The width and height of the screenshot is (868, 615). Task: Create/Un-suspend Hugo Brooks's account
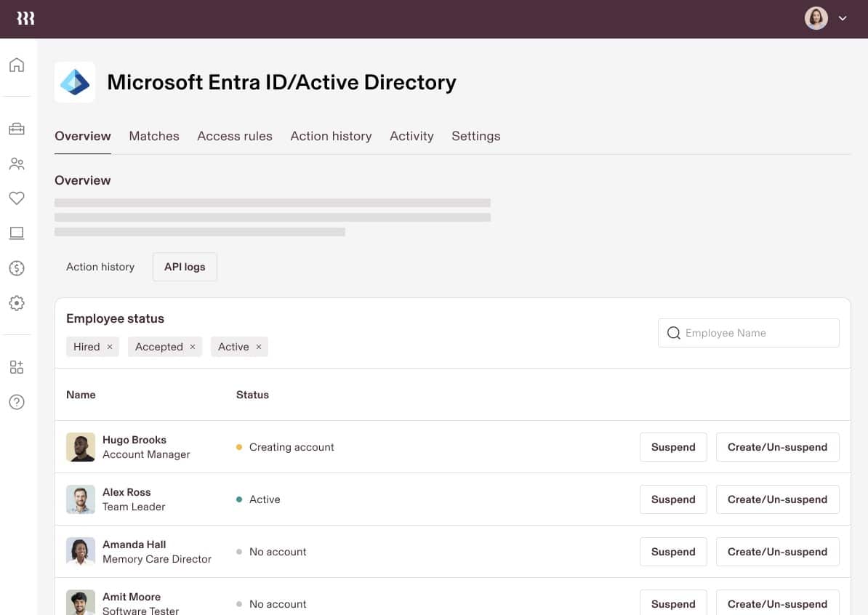click(x=777, y=447)
